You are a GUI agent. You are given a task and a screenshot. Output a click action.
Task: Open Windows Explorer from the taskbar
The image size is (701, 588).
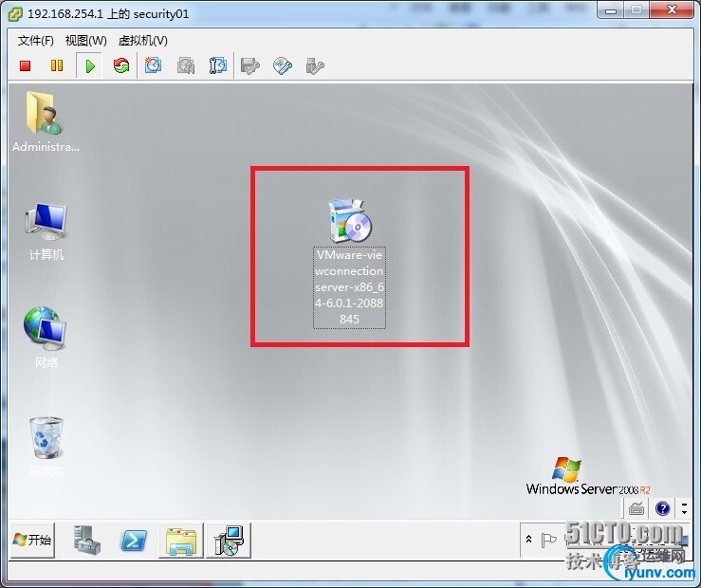click(181, 541)
